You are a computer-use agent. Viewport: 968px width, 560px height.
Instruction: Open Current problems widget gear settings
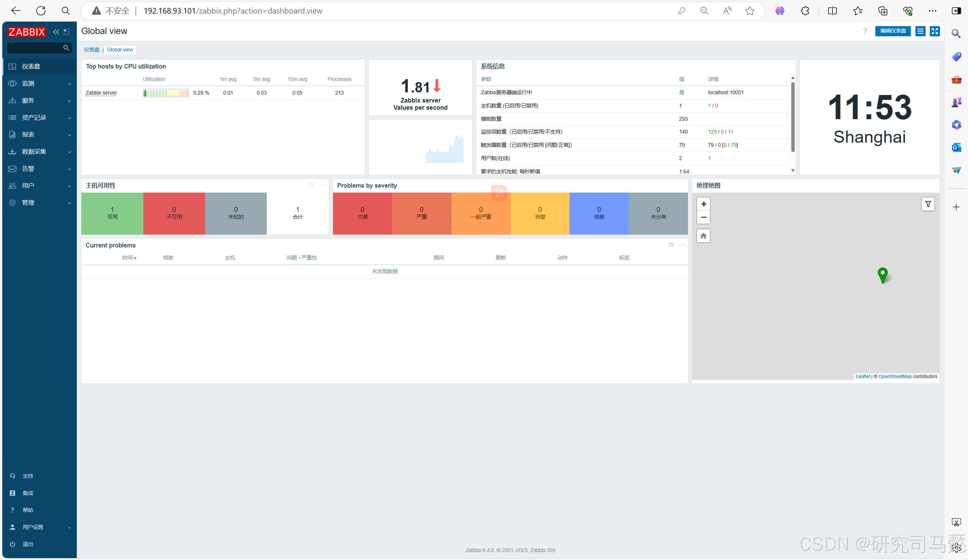[671, 245]
